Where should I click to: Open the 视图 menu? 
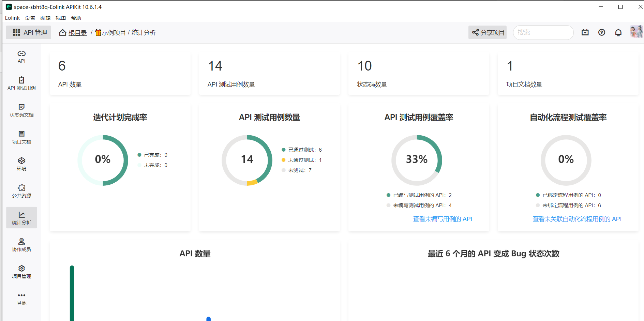(61, 18)
